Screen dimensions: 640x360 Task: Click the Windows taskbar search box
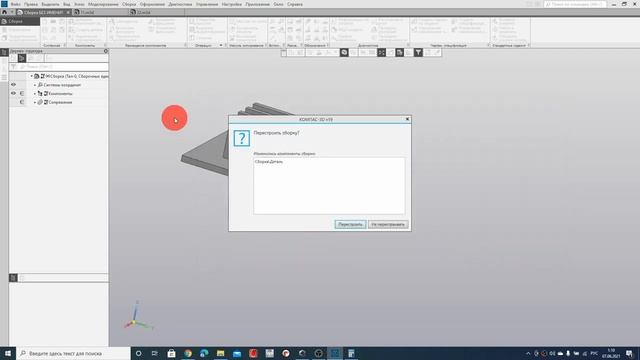point(73,353)
